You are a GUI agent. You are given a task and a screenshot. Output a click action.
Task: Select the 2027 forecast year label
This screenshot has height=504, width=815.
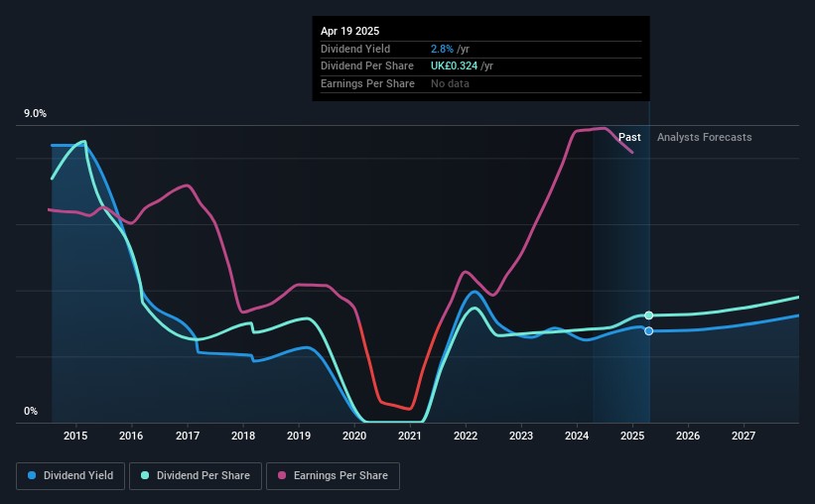click(x=745, y=436)
